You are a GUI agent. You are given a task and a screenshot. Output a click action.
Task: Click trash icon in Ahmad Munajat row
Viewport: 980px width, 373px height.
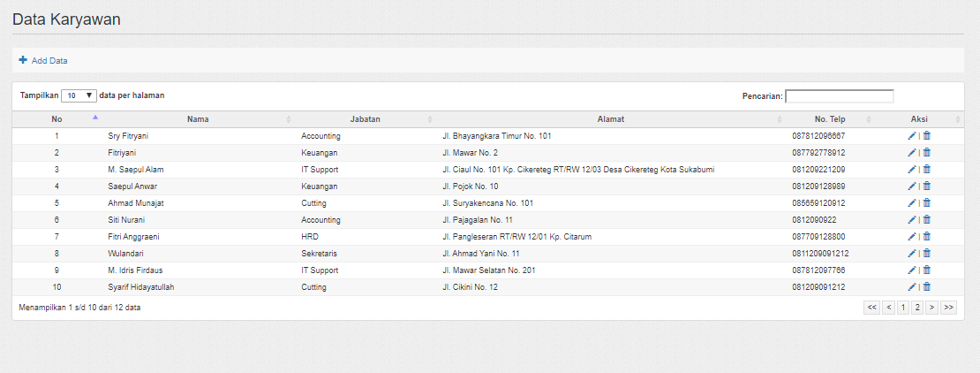pyautogui.click(x=927, y=202)
